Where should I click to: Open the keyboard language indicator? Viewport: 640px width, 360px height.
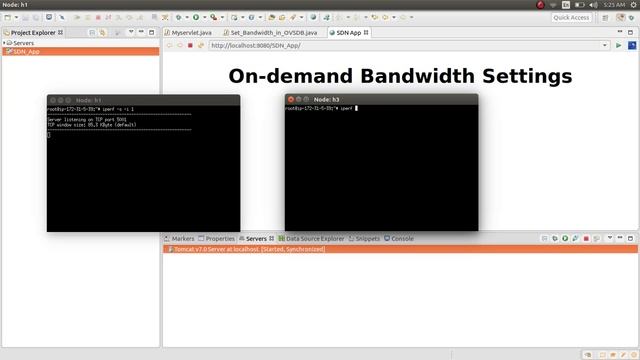[x=566, y=5]
